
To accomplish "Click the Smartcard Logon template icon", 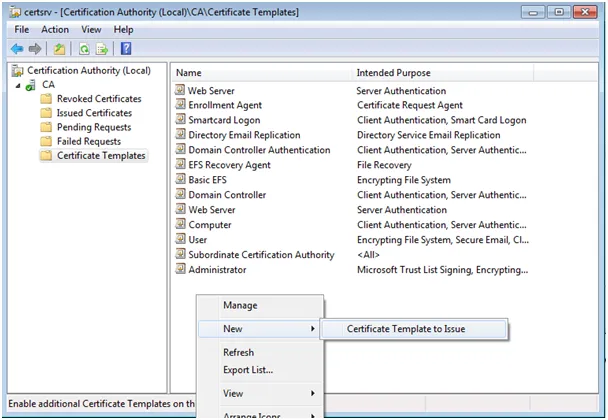I will pos(180,119).
